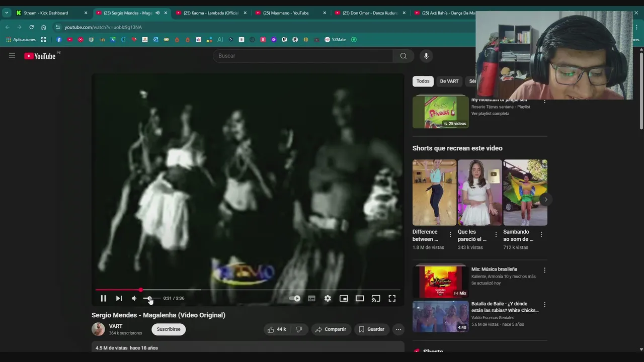Subscribe to the VART channel

[x=169, y=329]
